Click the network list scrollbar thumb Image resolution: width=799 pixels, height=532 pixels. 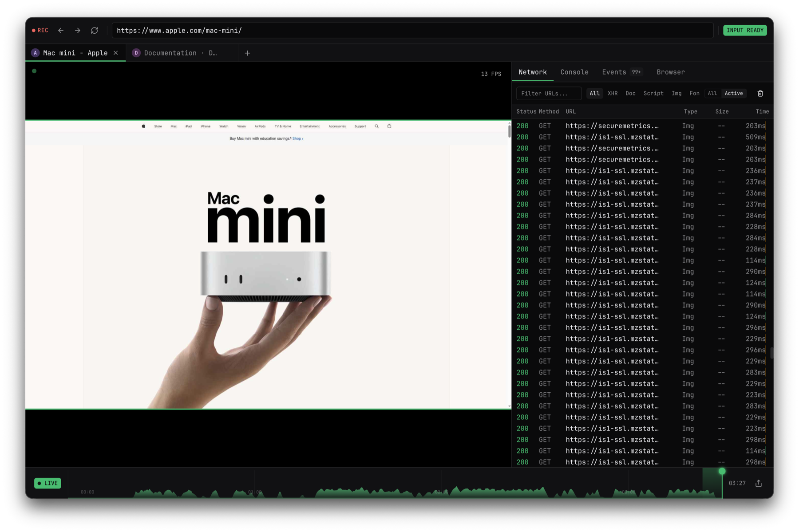tap(772, 353)
